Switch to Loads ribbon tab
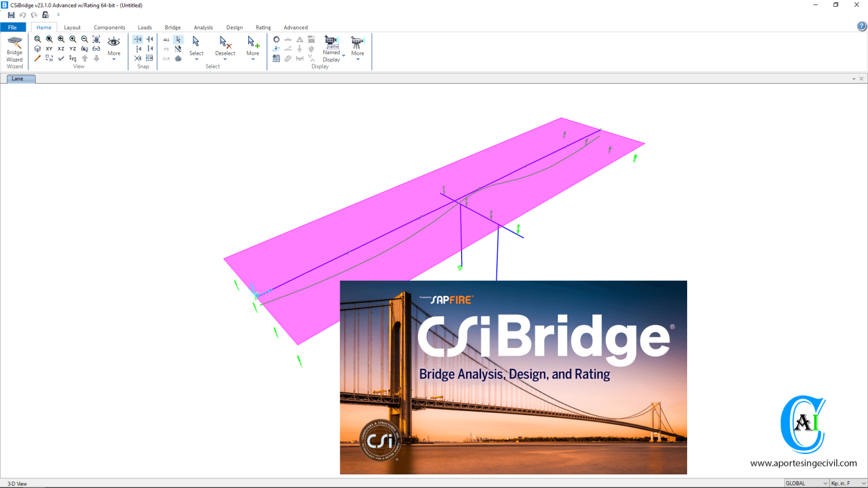Image resolution: width=868 pixels, height=488 pixels. coord(145,27)
